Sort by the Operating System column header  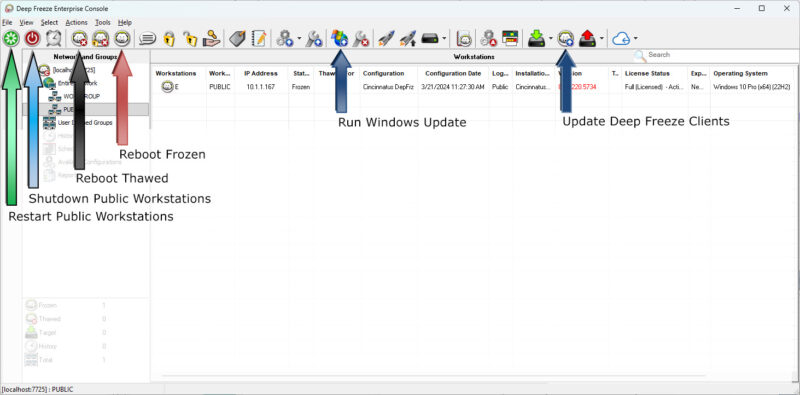click(x=740, y=73)
